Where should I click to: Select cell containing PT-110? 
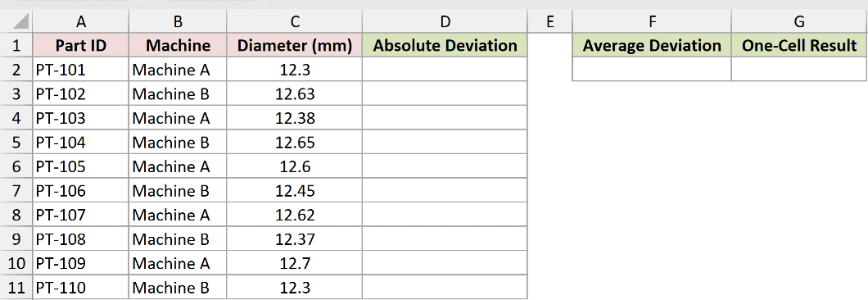tap(81, 288)
